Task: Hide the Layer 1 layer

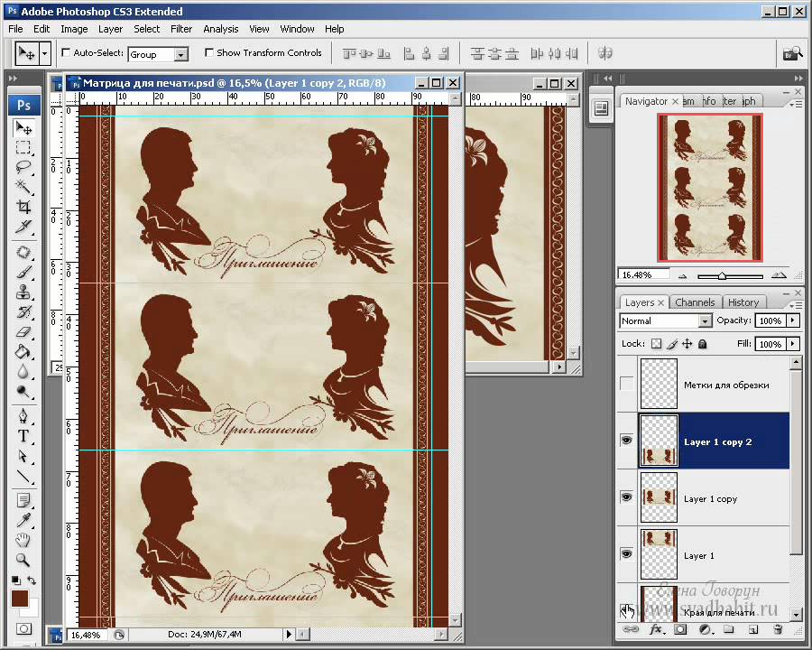Action: (627, 554)
